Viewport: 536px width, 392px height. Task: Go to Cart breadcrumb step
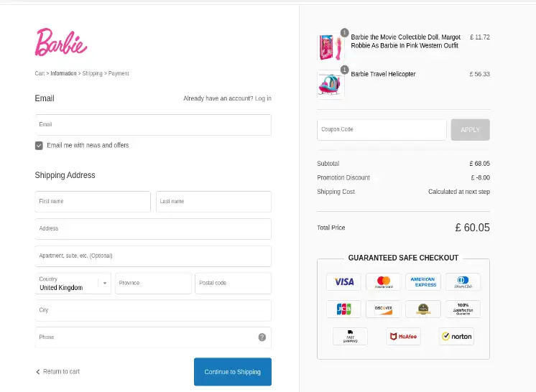click(40, 73)
